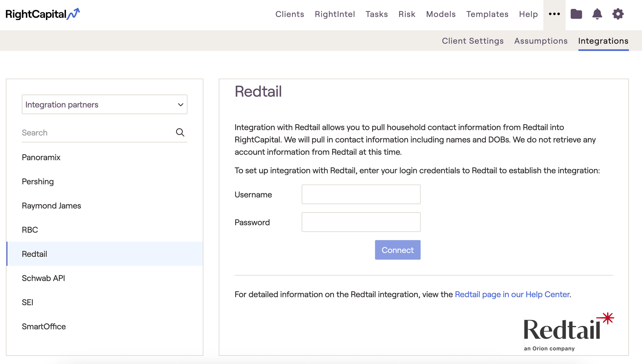Click the search magnifier icon
This screenshot has width=642, height=364.
[x=180, y=133]
